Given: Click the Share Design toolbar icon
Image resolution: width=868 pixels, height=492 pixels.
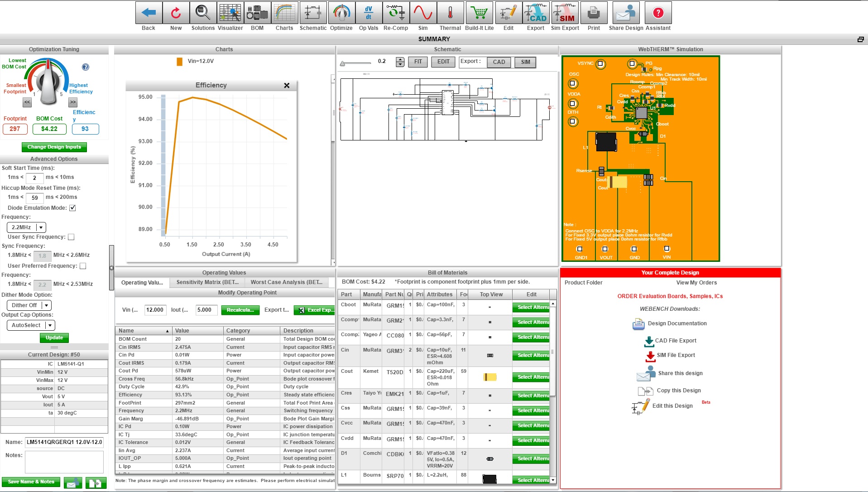Looking at the screenshot, I should point(626,13).
